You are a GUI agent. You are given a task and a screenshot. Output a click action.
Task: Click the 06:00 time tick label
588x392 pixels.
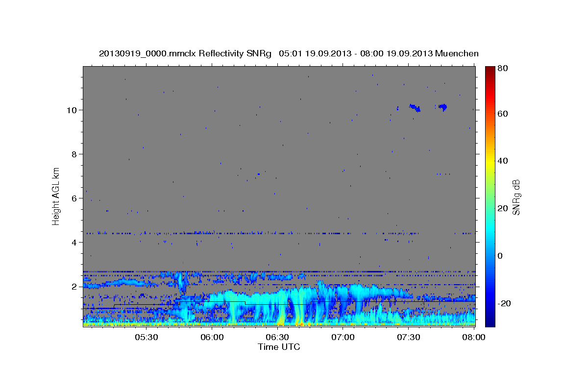[x=212, y=337]
